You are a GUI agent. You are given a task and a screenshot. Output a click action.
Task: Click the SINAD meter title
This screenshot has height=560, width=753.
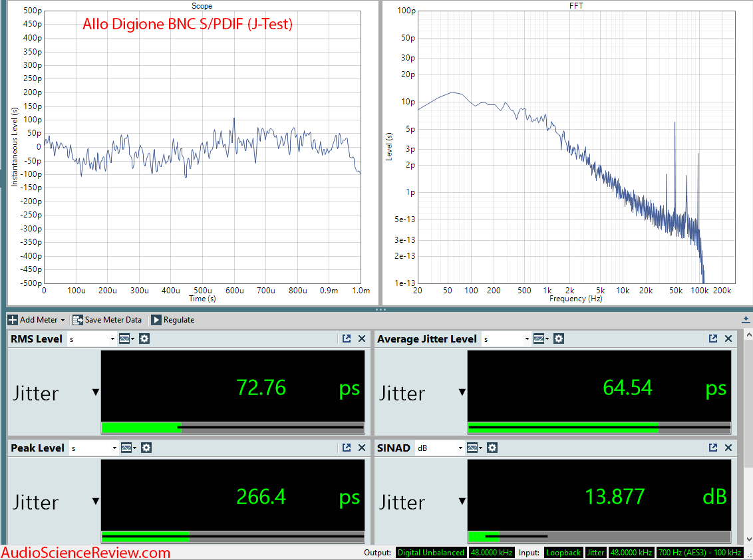coord(393,448)
